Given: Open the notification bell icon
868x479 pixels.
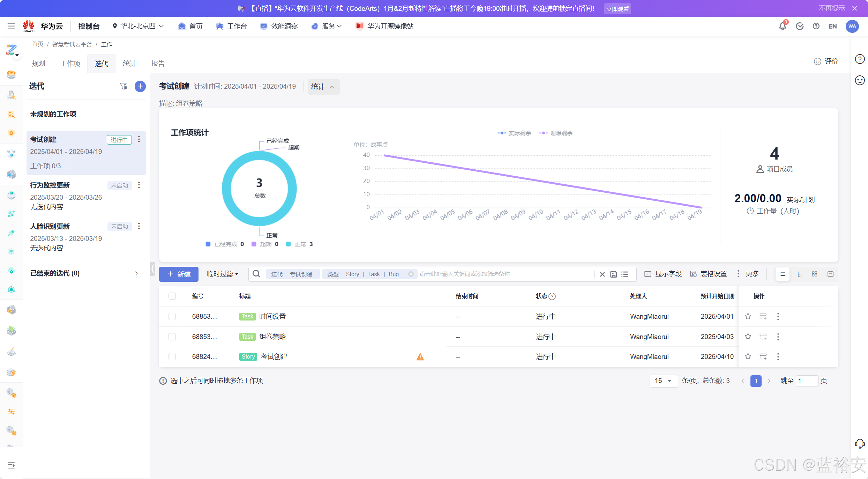Looking at the screenshot, I should [783, 26].
